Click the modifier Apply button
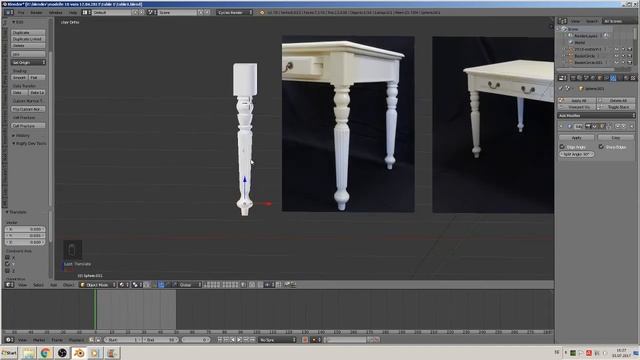Image resolution: width=640 pixels, height=360 pixels. pyautogui.click(x=576, y=138)
